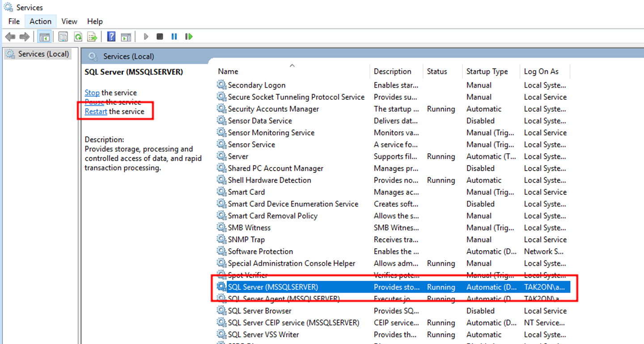The height and width of the screenshot is (344, 644).
Task: Select the Shared PC Account Manager service
Action: [393, 168]
